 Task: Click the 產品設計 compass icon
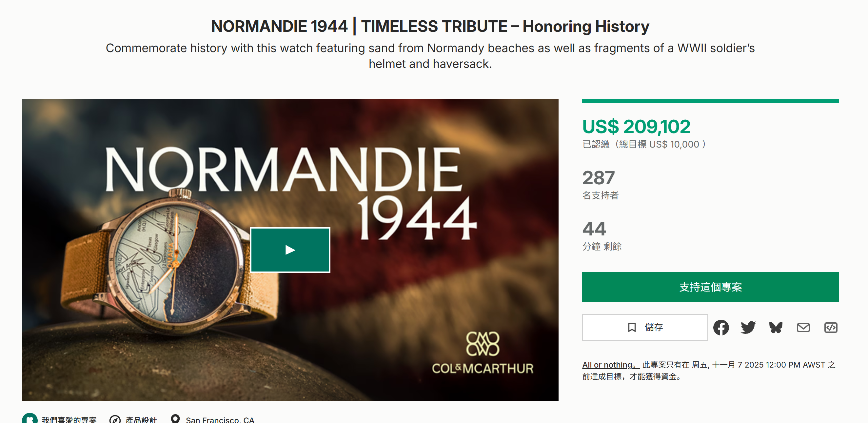tap(115, 419)
